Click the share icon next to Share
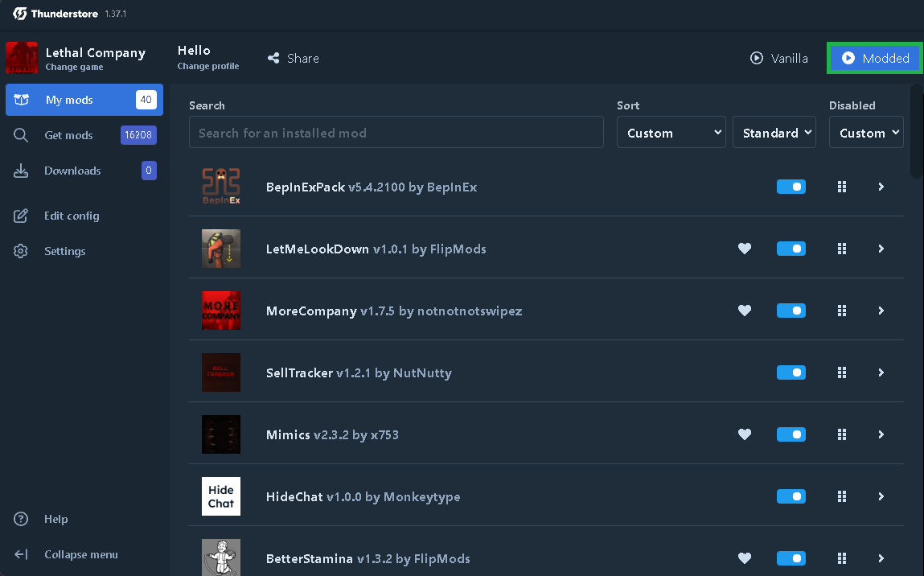924x576 pixels. pyautogui.click(x=273, y=58)
